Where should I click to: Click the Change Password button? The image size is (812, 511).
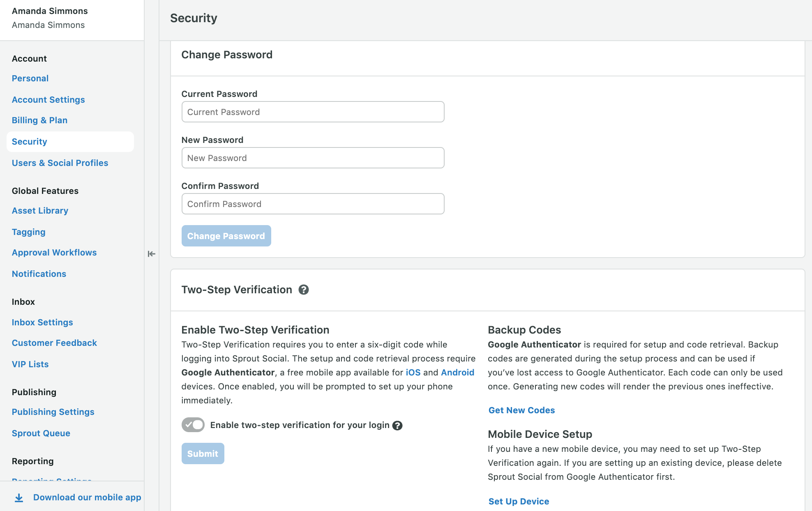tap(226, 235)
